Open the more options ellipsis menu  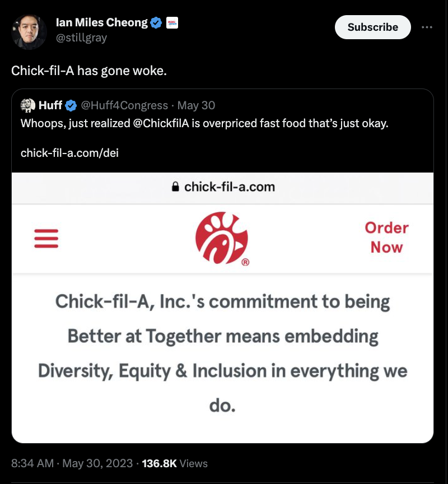pos(427,27)
